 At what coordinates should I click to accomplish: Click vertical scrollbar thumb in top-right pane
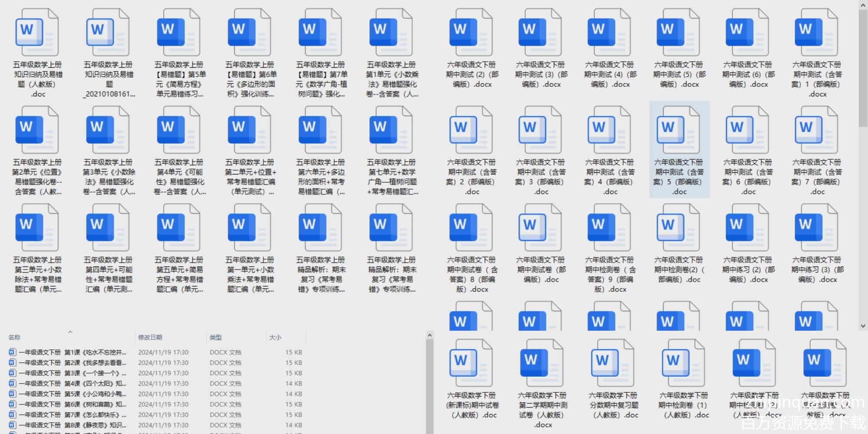tap(863, 65)
